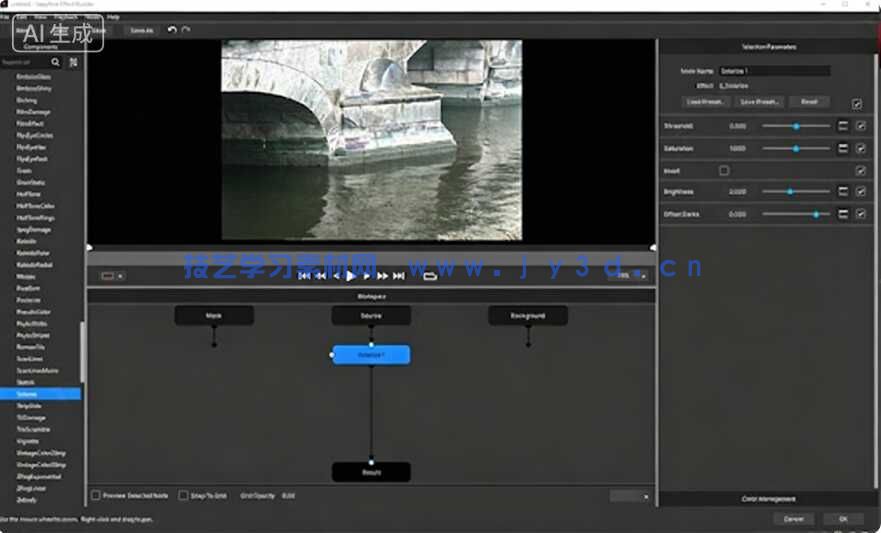Viewport: 881px width, 533px height.
Task: Click the keyframe icon beside Threshold
Action: click(x=843, y=126)
